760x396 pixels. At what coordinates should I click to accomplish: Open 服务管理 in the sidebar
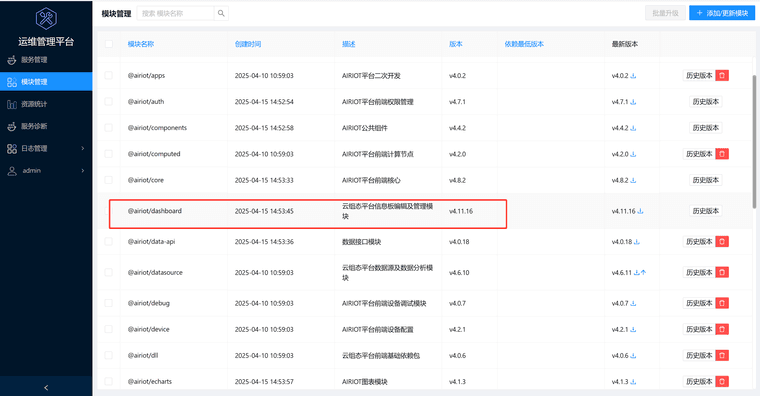[46, 60]
